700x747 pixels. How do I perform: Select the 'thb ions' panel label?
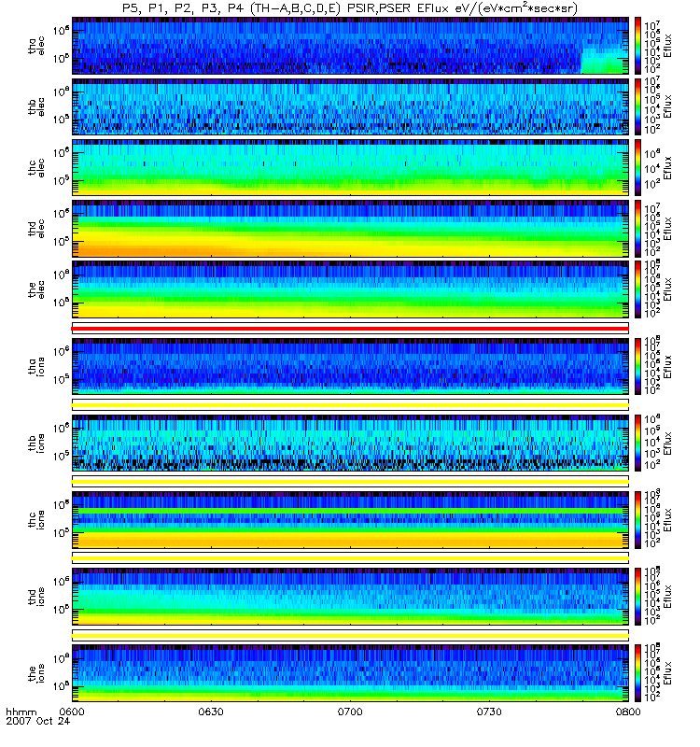click(x=36, y=443)
